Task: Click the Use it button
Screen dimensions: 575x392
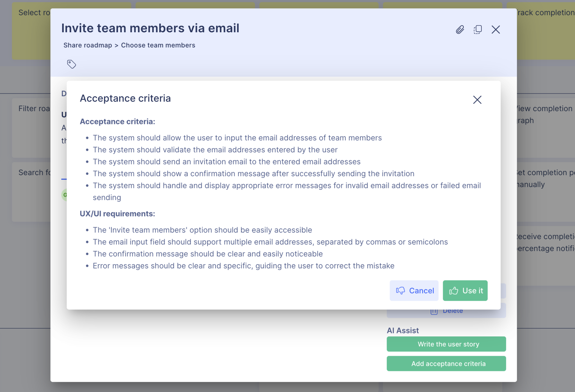Action: tap(465, 290)
